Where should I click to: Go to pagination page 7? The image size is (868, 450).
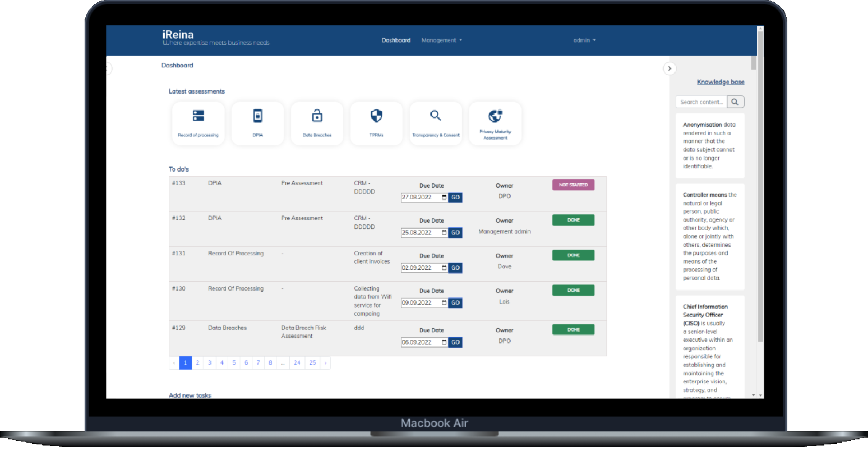[x=258, y=363]
